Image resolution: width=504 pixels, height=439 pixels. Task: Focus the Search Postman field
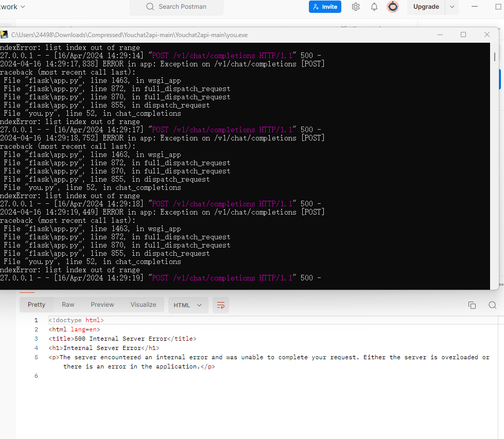(177, 7)
